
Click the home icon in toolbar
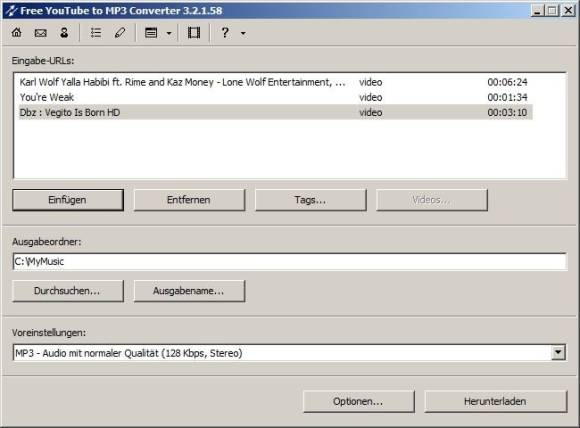click(17, 33)
